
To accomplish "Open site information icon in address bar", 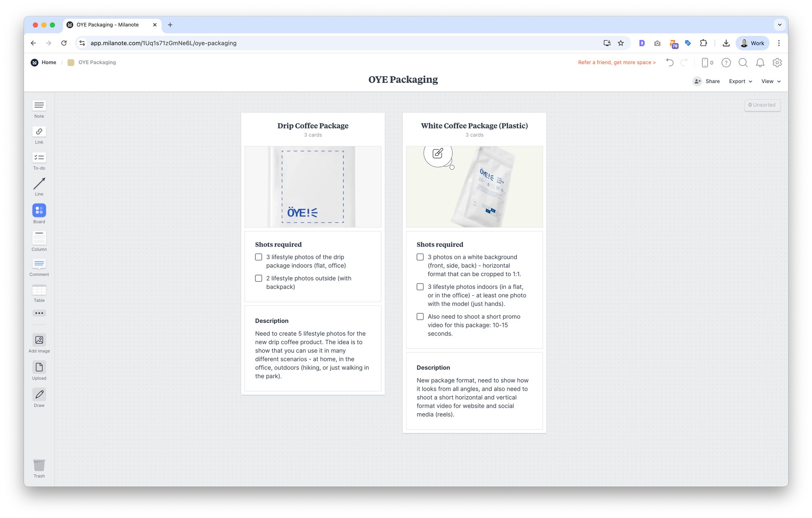I will (82, 43).
